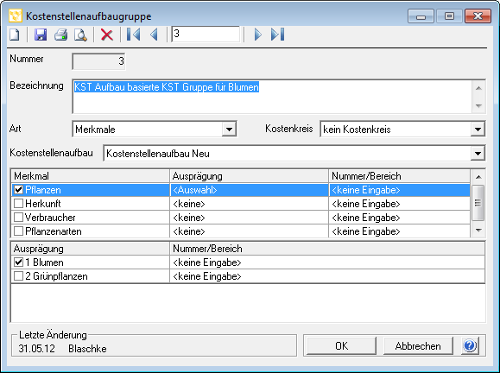
Task: Jump to the last record
Action: 277,35
